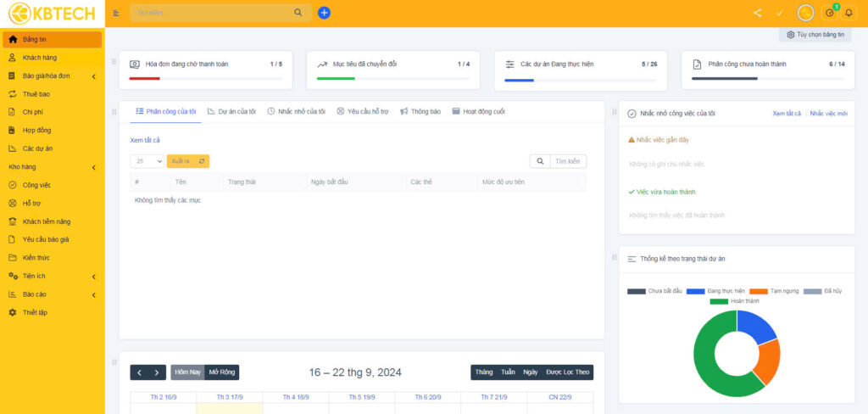Open the timer clock icon with badge

coord(829,13)
